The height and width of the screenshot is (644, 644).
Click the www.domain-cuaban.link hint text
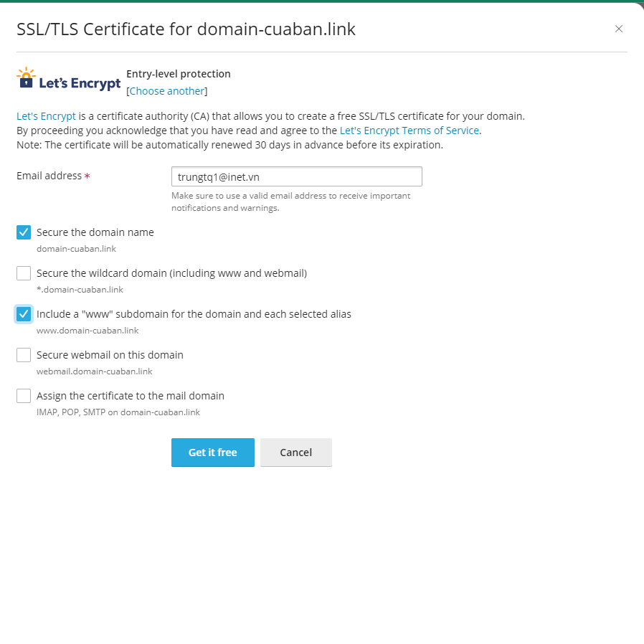87,331
